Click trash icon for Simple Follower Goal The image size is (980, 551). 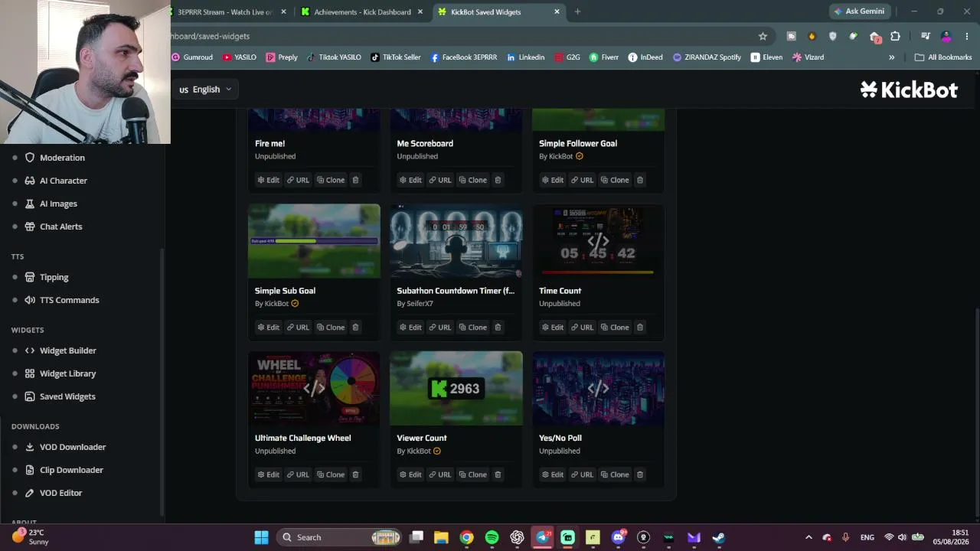(x=640, y=180)
